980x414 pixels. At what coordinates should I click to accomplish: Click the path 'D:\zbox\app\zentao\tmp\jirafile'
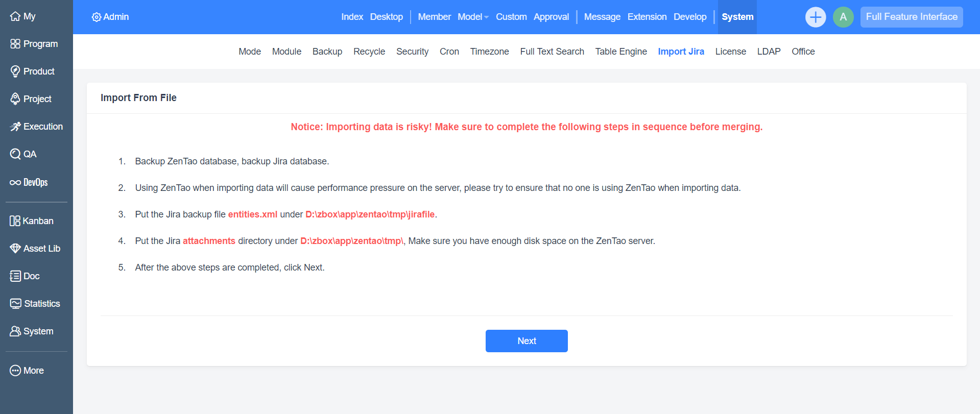370,214
